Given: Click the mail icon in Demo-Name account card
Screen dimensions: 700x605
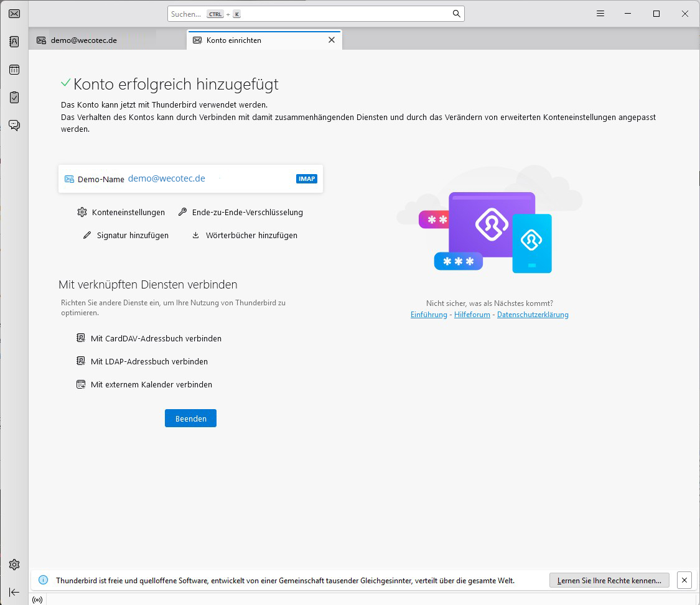Looking at the screenshot, I should [69, 179].
